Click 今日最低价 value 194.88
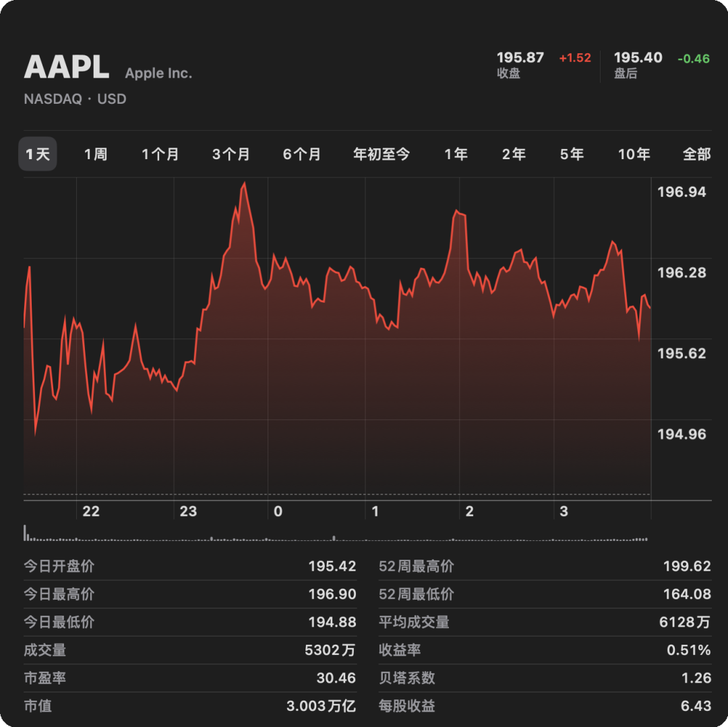 tap(332, 622)
